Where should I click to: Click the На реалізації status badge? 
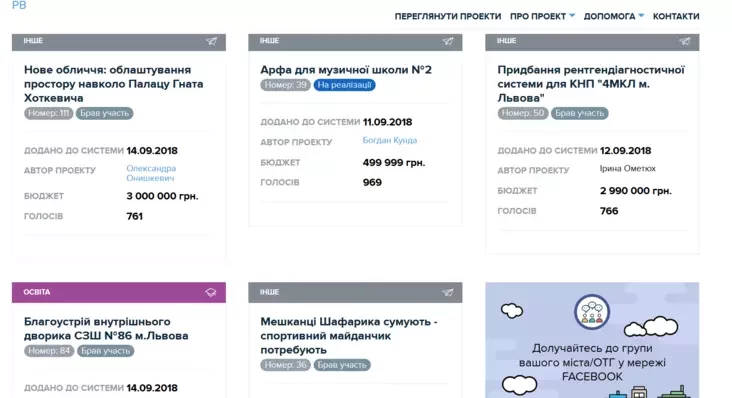(x=345, y=85)
